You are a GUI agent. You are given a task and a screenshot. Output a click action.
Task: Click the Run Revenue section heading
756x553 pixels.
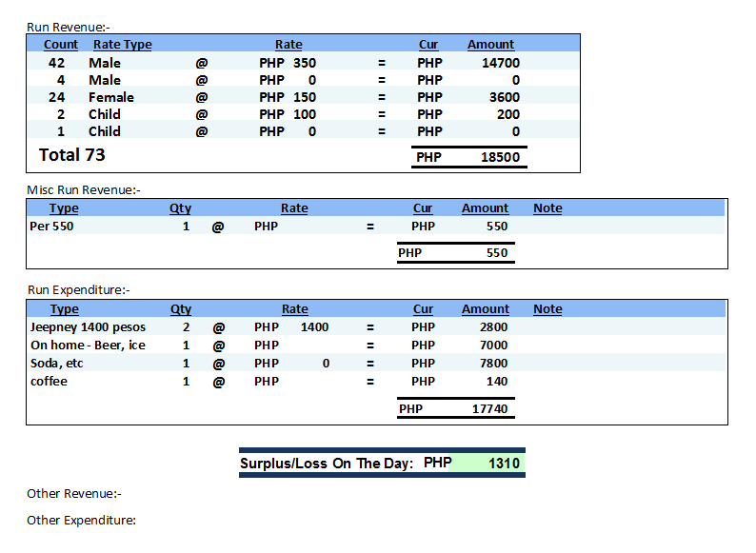coord(69,27)
